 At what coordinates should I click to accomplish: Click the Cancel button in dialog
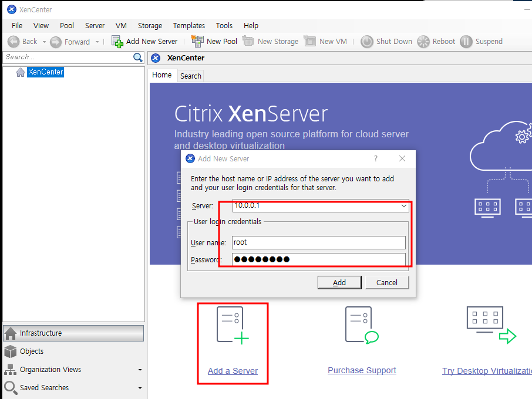pyautogui.click(x=387, y=282)
